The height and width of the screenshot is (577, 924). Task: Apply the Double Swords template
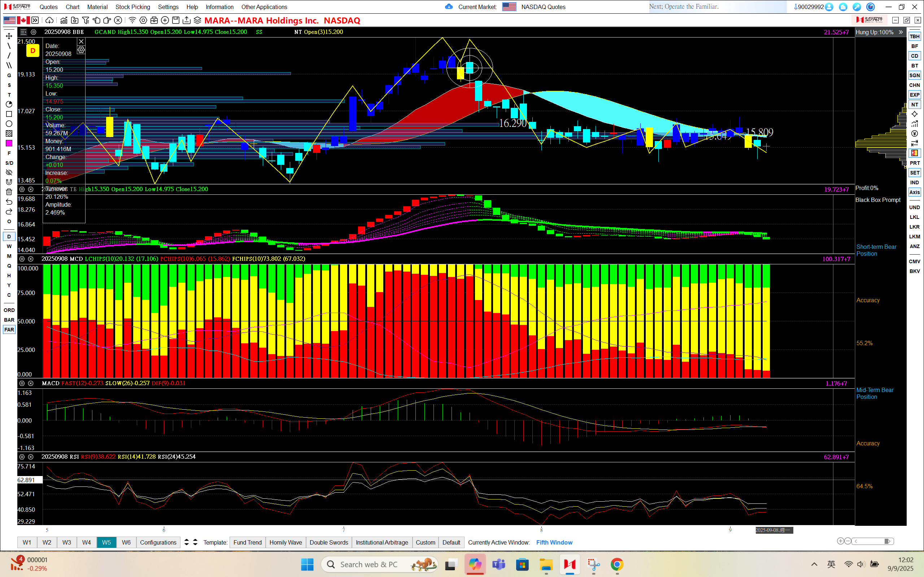pos(329,542)
